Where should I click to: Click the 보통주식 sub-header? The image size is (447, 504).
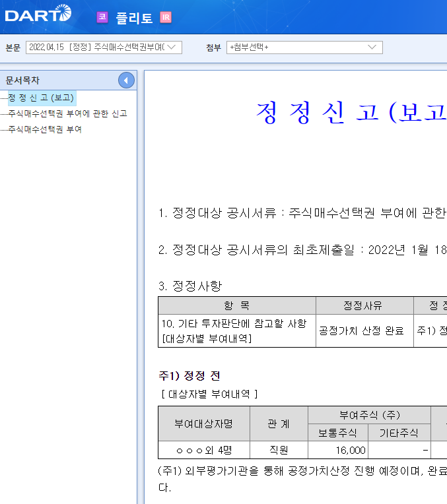338,433
